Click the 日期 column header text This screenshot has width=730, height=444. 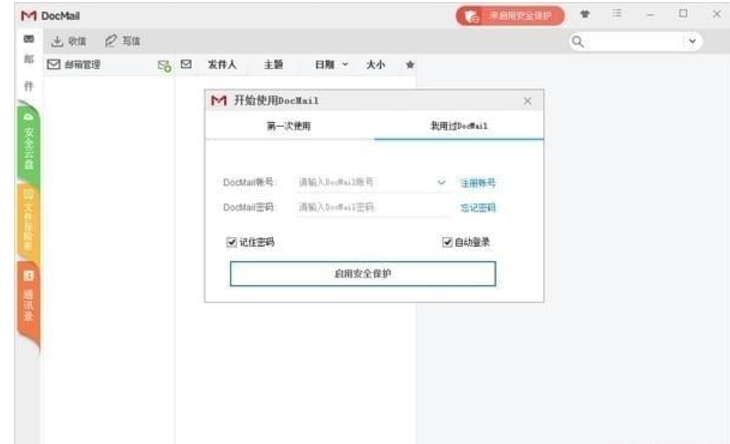(x=324, y=65)
